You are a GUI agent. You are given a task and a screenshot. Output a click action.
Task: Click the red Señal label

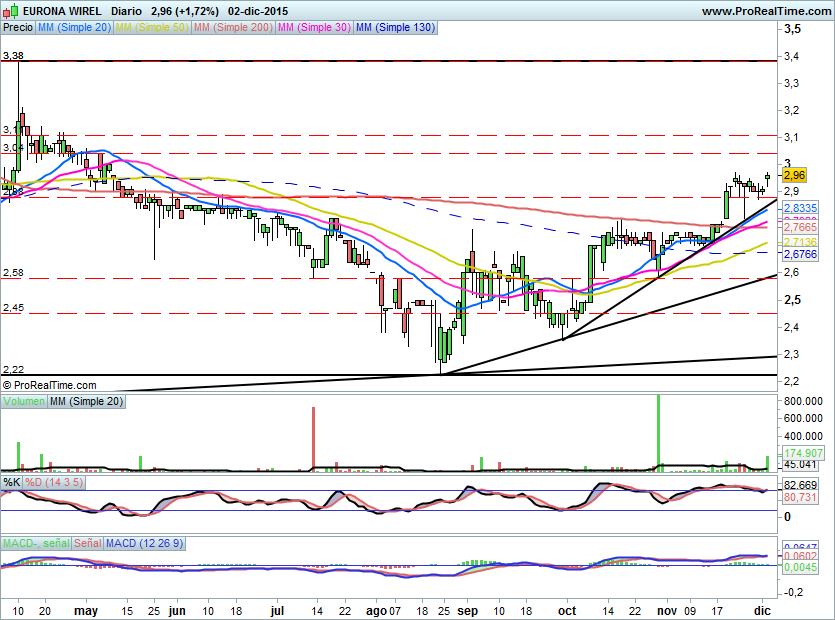tap(88, 543)
